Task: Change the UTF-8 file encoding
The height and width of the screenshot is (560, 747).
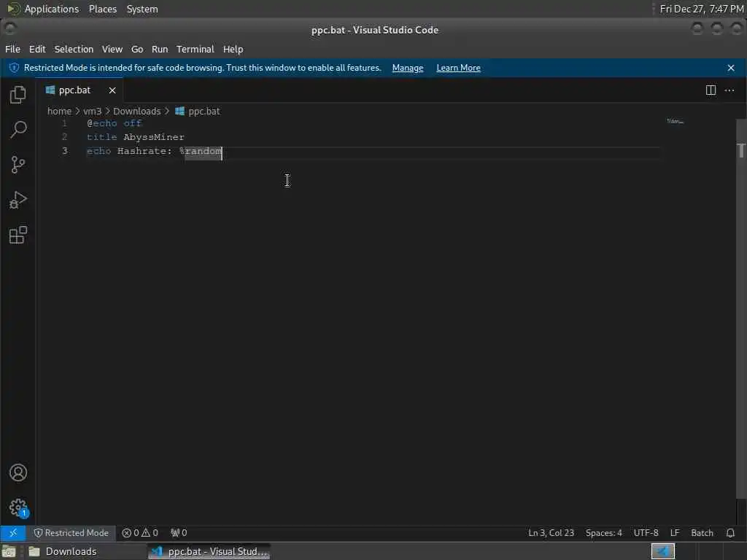Action: [646, 533]
